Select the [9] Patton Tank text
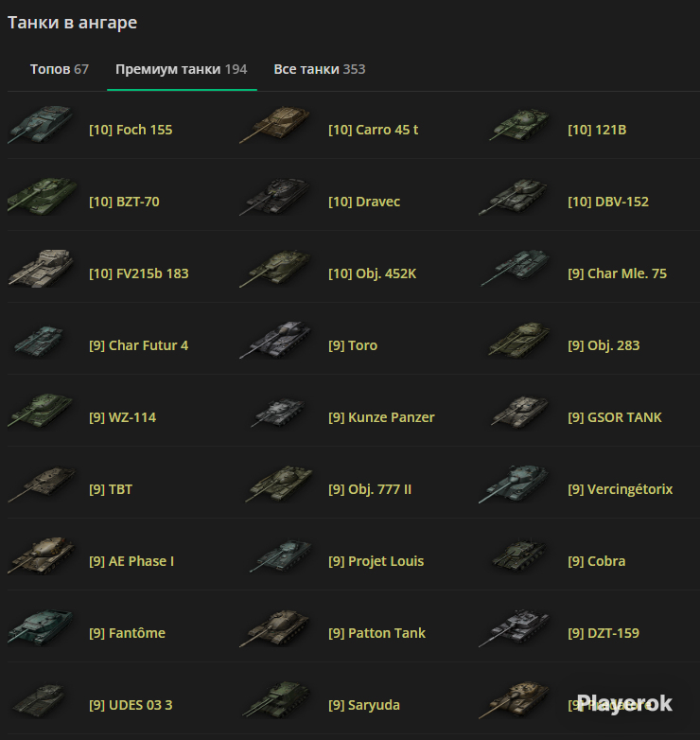Image resolution: width=700 pixels, height=740 pixels. pos(376,633)
